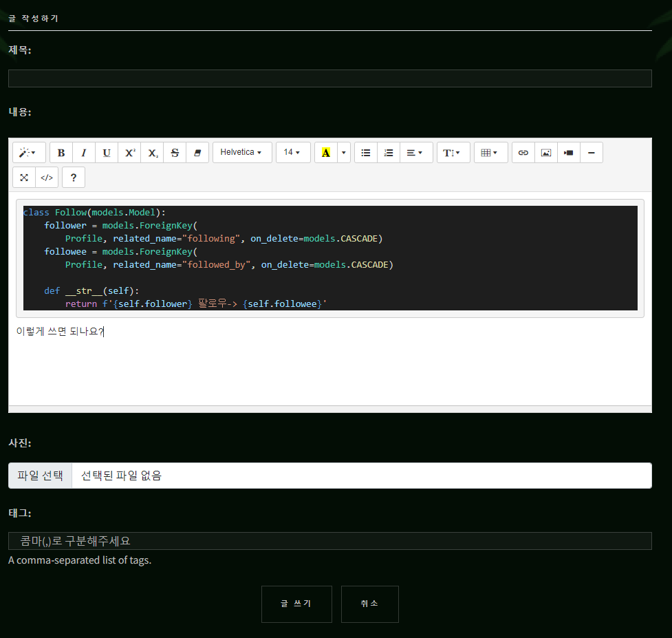Image resolution: width=672 pixels, height=638 pixels.
Task: Apply subscript formatting
Action: [x=152, y=153]
